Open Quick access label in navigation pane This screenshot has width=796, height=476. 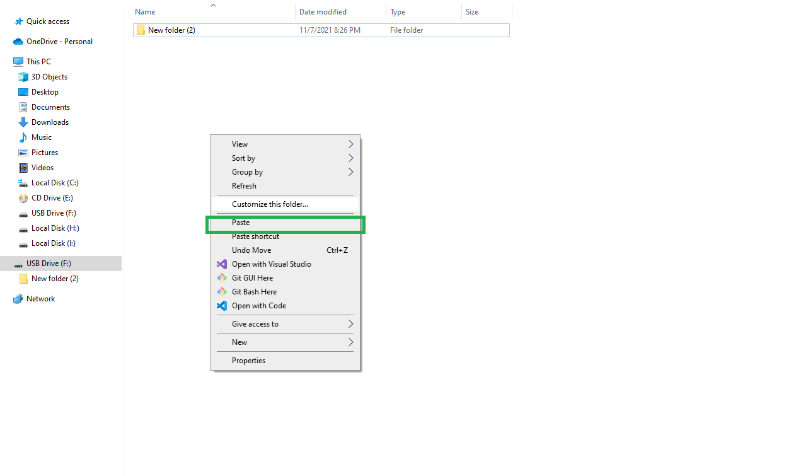click(x=48, y=21)
